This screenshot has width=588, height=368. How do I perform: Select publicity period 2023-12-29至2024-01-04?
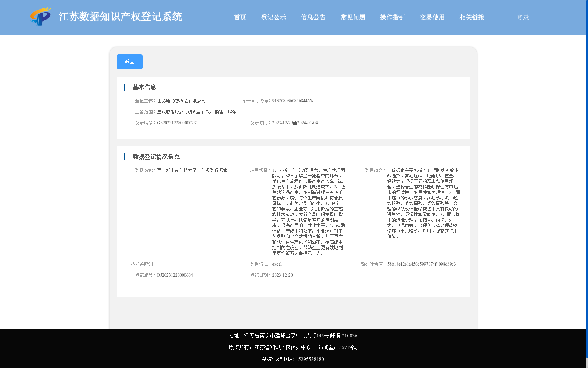pos(295,123)
